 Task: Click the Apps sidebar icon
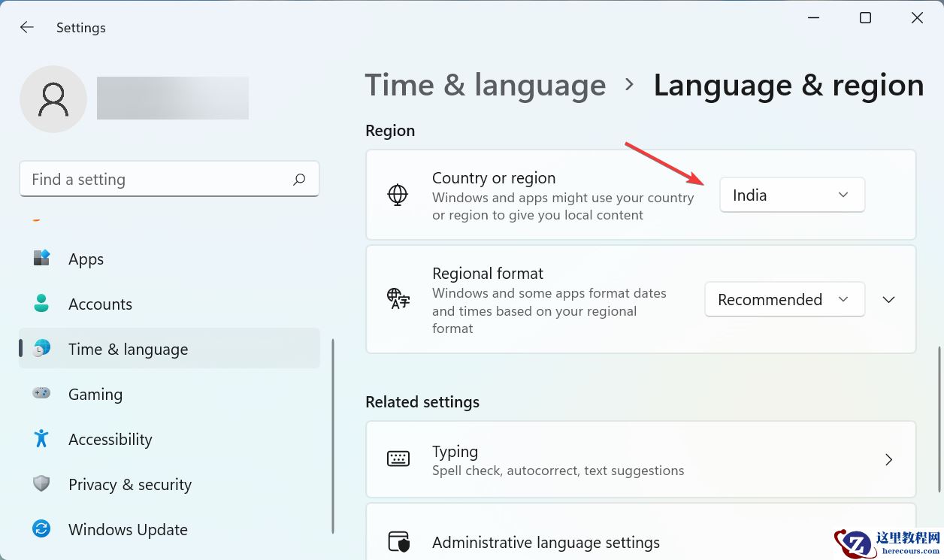click(41, 259)
